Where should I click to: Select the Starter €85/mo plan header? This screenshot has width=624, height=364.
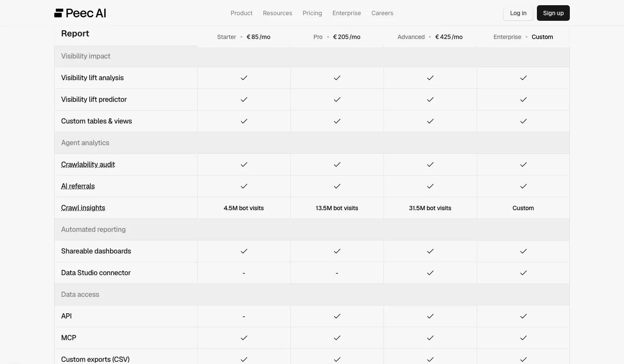[x=244, y=37]
